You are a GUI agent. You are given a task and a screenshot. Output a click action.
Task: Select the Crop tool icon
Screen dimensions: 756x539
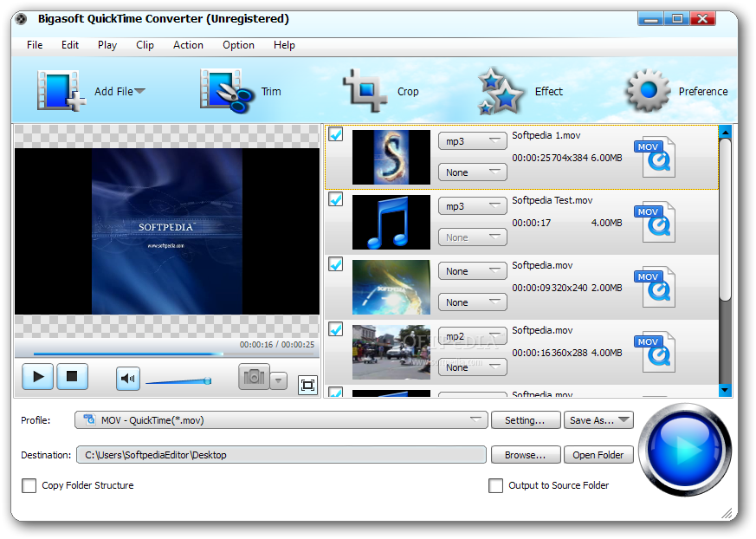(365, 90)
